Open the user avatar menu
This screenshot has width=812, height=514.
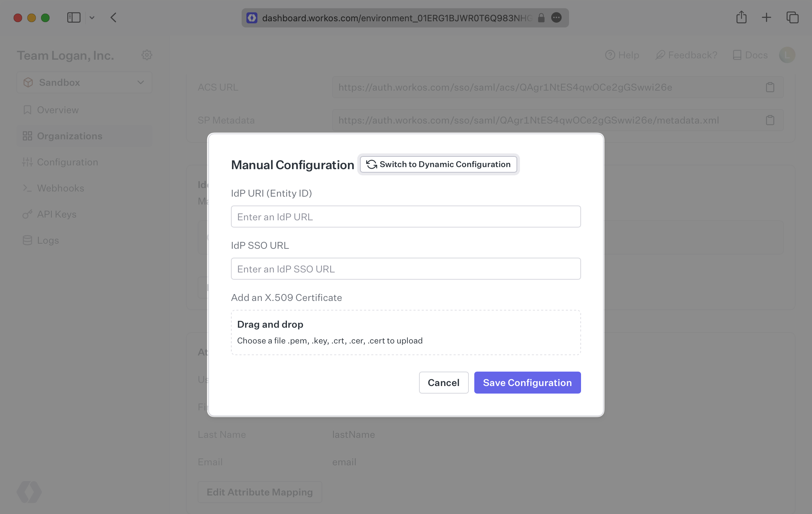787,55
